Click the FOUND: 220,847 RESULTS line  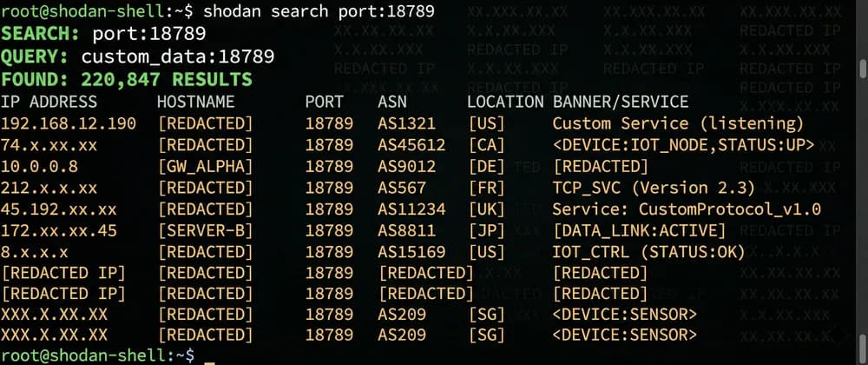point(126,79)
